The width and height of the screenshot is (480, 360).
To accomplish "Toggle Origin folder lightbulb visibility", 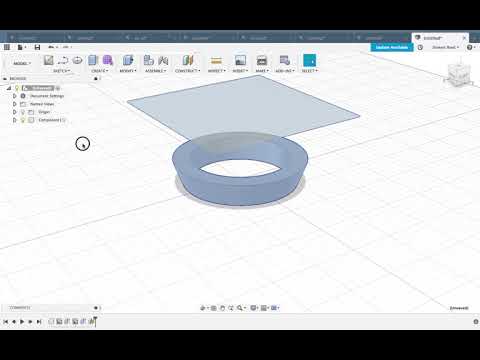I will coord(23,112).
